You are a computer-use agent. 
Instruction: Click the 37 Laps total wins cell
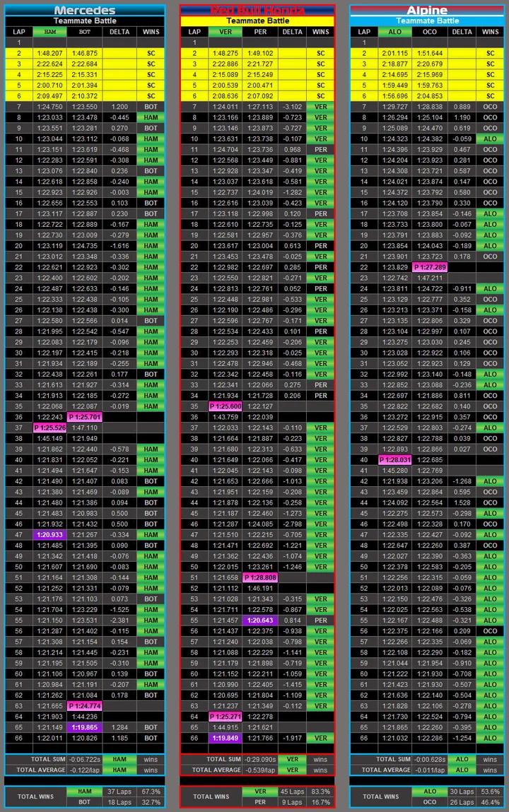pos(119,792)
